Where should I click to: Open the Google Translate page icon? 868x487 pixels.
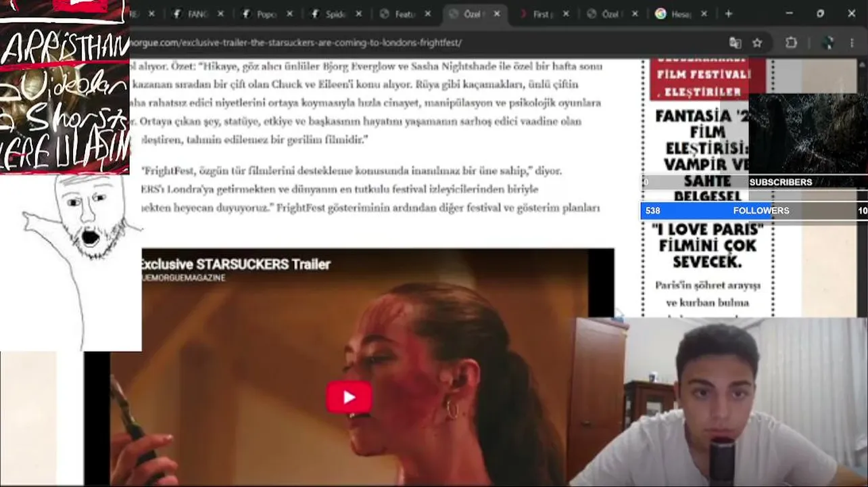[x=735, y=43]
